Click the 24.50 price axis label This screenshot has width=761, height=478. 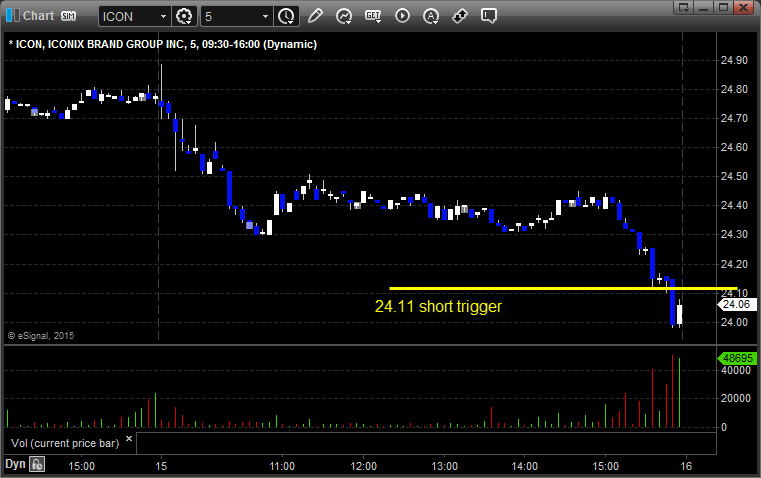[734, 176]
